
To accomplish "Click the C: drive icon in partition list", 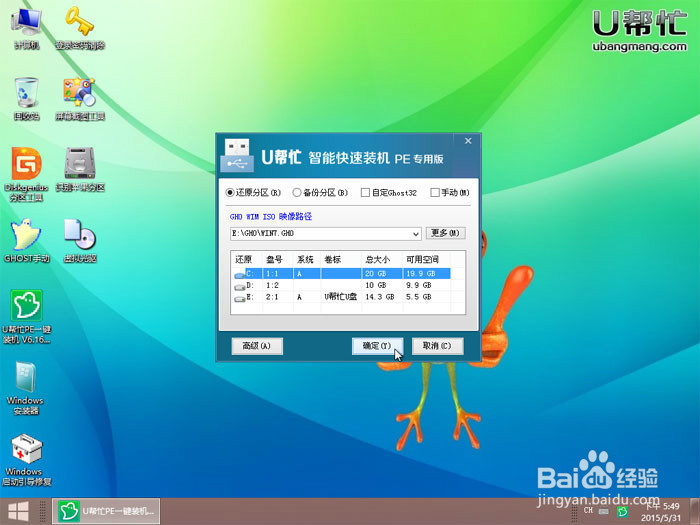I will click(x=239, y=274).
